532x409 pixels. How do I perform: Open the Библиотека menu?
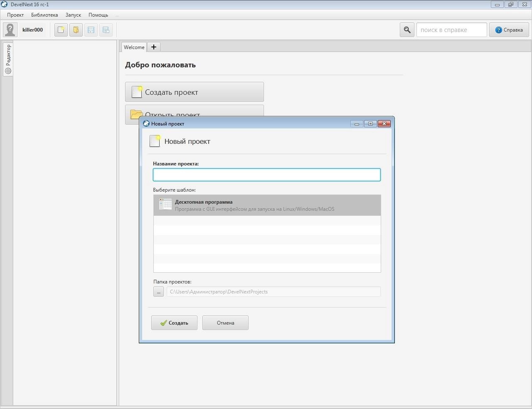(44, 15)
